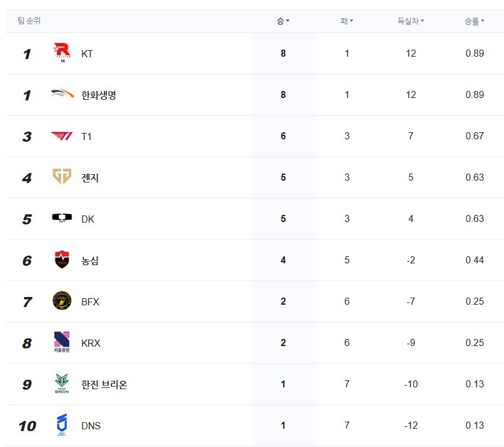Open the DNS team name link
Viewport: 504px width, 447px height.
(x=91, y=426)
